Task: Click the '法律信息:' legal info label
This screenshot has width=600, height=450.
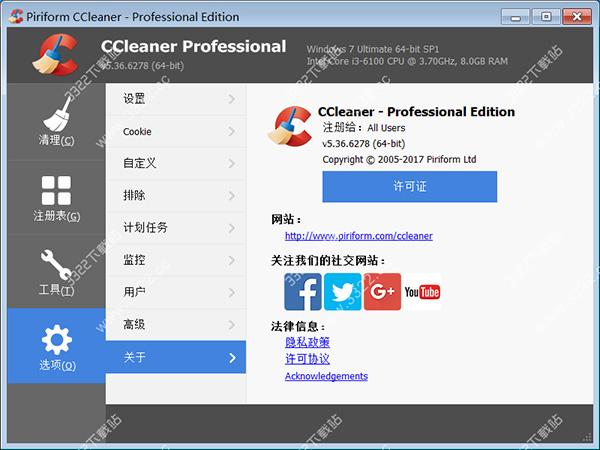Action: pos(298,326)
